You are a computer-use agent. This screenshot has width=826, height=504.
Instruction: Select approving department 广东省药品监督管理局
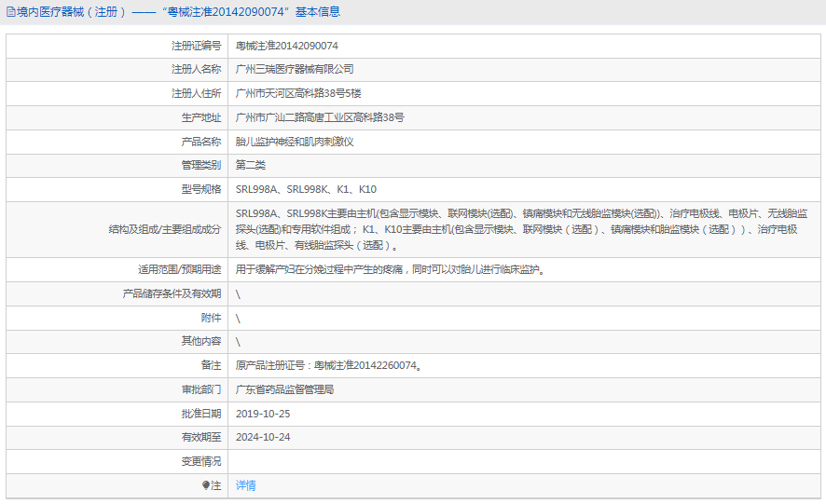point(284,389)
